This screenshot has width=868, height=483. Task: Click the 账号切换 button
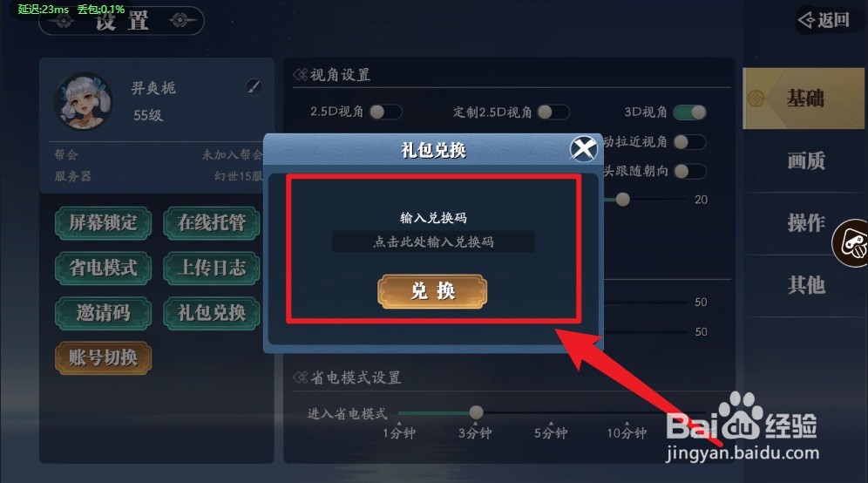tap(103, 357)
